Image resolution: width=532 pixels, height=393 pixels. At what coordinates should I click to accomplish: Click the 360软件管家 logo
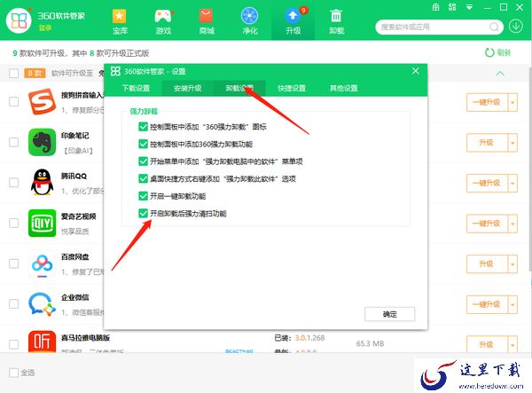(x=19, y=20)
